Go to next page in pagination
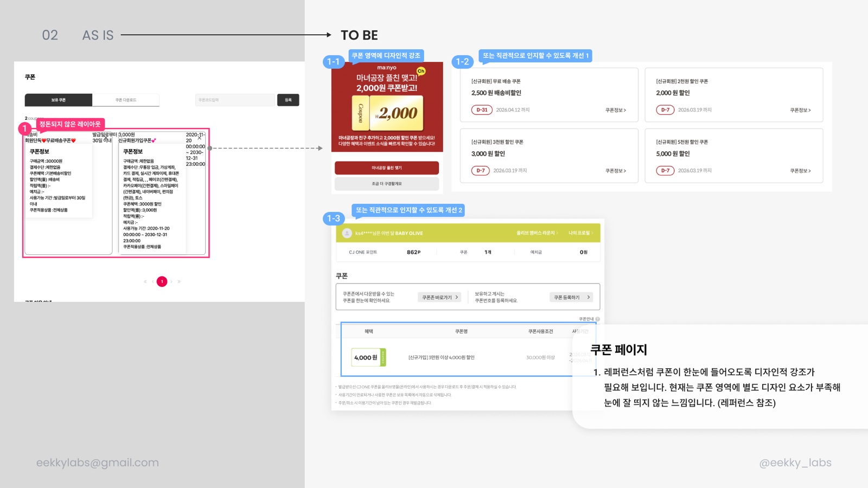This screenshot has width=868, height=488. pyautogui.click(x=171, y=281)
